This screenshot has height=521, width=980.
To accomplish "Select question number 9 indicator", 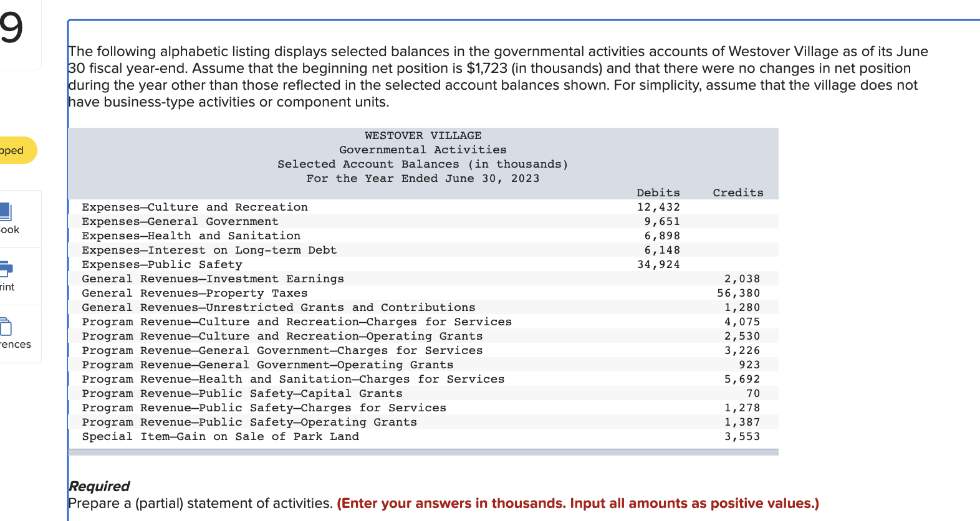I will tap(11, 27).
